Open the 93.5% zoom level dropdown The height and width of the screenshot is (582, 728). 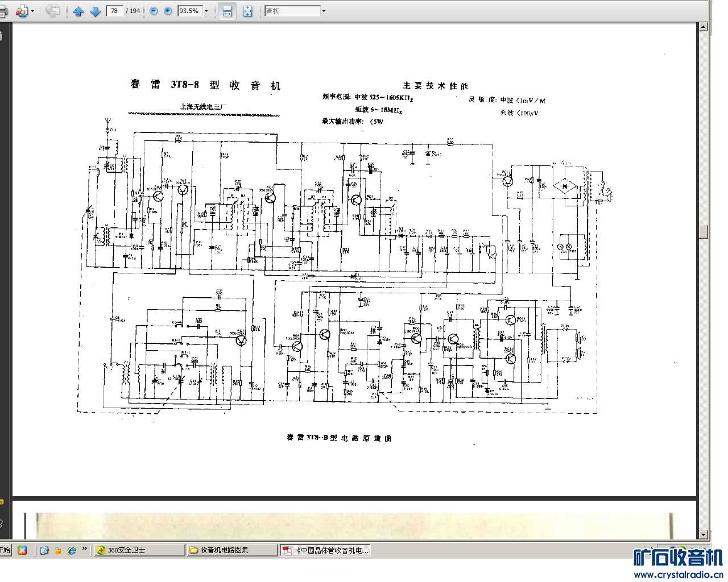[206, 11]
